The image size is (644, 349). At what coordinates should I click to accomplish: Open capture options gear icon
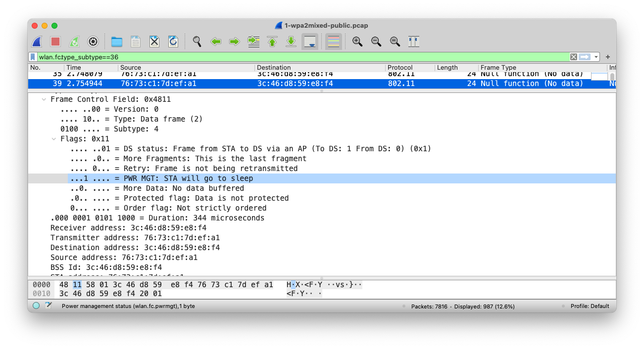[93, 42]
